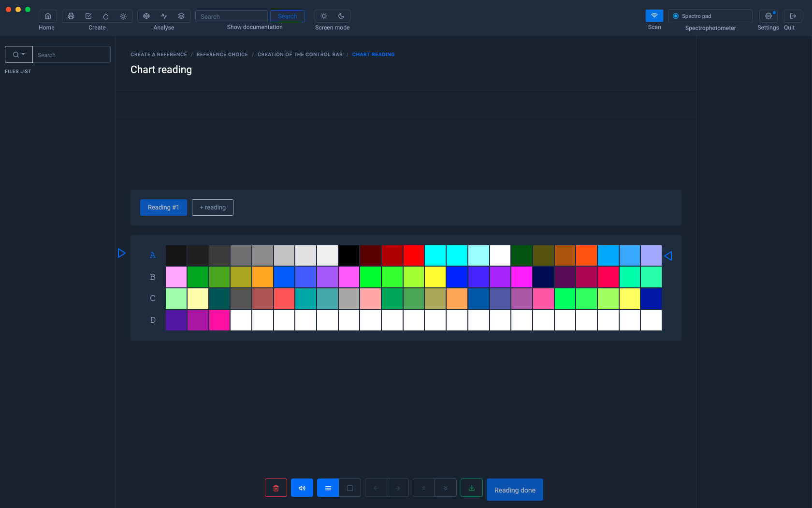The height and width of the screenshot is (508, 812).
Task: Click the Reading done button
Action: [515, 490]
